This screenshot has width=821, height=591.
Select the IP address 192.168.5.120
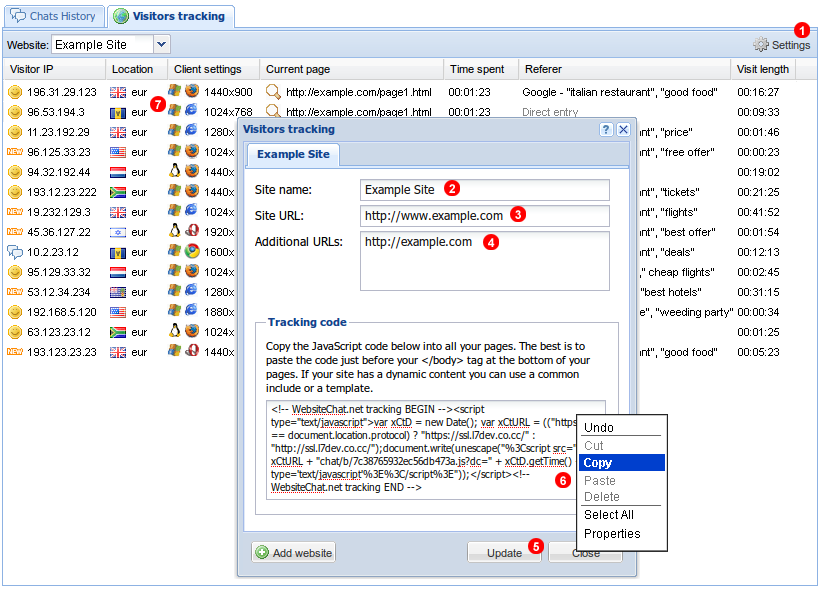[62, 312]
